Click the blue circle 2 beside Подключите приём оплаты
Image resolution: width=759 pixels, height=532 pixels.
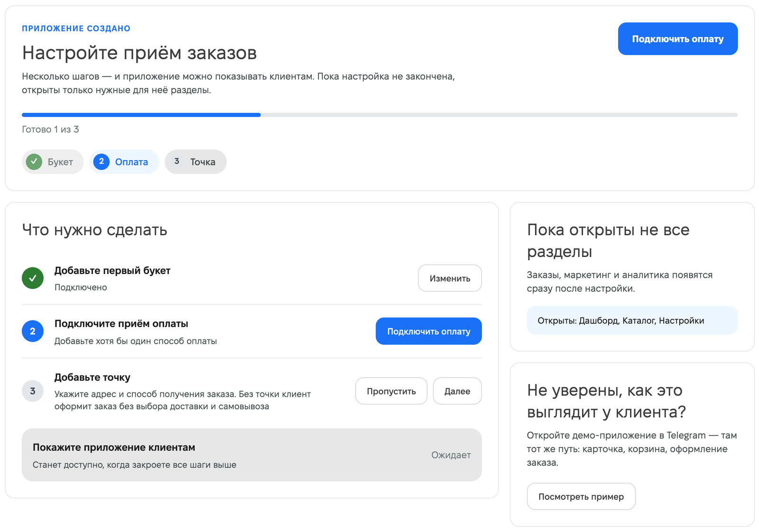click(33, 331)
